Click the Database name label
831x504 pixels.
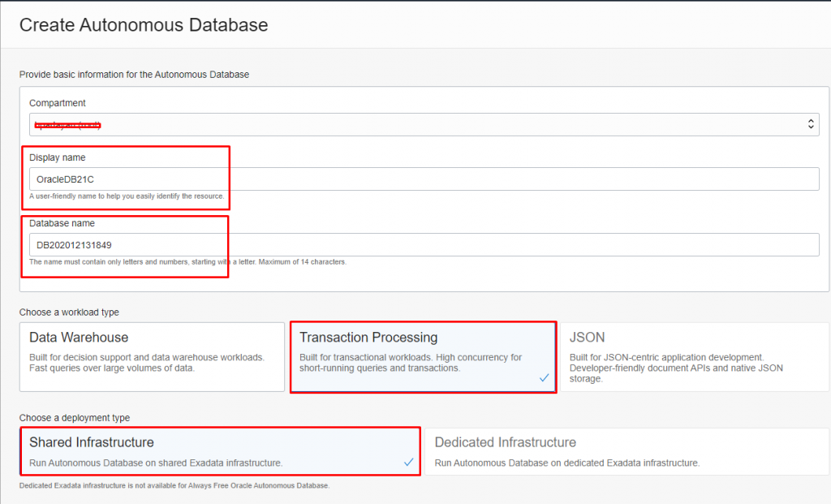point(62,223)
